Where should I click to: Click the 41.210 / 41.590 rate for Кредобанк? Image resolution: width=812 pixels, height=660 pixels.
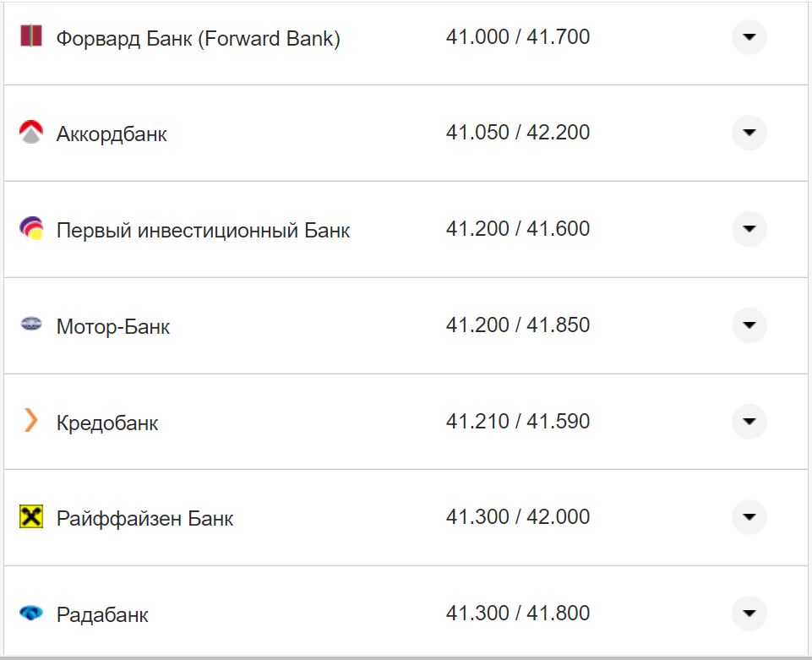pyautogui.click(x=519, y=421)
